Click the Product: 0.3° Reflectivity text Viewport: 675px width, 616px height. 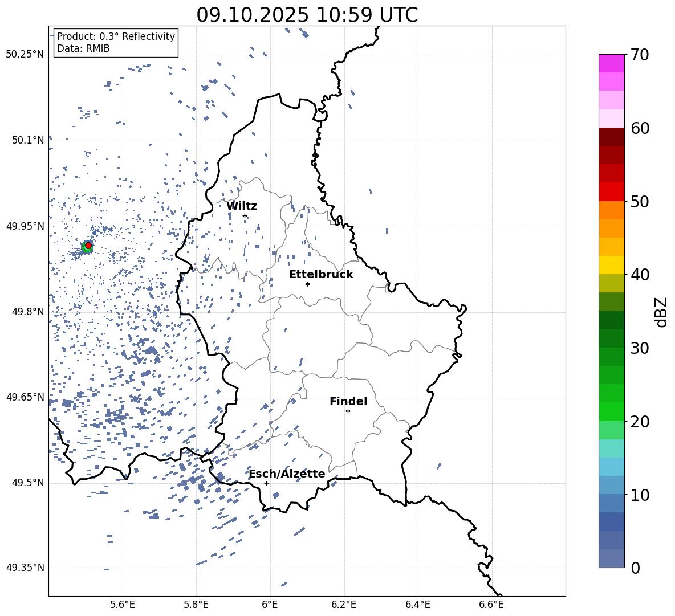pyautogui.click(x=116, y=36)
